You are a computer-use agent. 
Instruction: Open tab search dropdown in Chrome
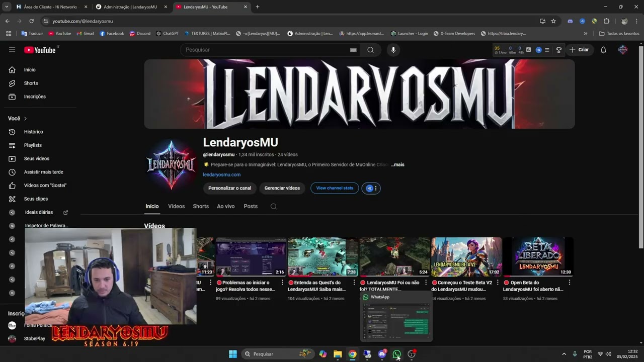pos(7,7)
